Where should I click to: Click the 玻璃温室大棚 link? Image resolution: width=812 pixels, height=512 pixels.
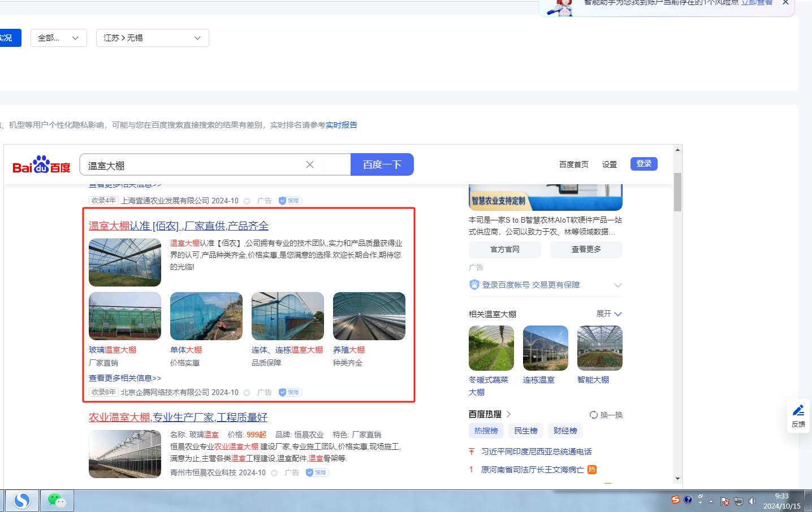[113, 350]
